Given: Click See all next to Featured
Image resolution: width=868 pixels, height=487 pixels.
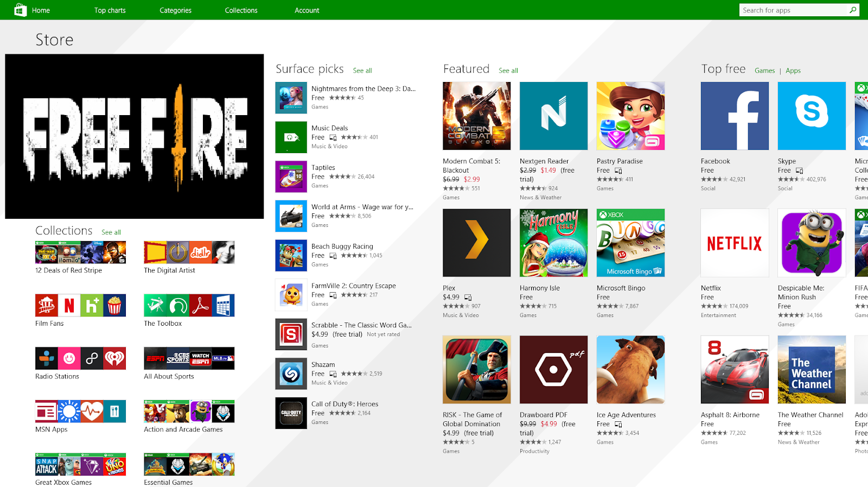Looking at the screenshot, I should click(x=508, y=71).
